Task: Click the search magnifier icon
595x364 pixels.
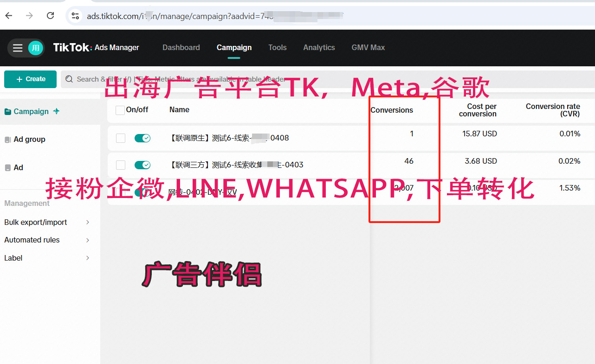Action: click(x=69, y=79)
